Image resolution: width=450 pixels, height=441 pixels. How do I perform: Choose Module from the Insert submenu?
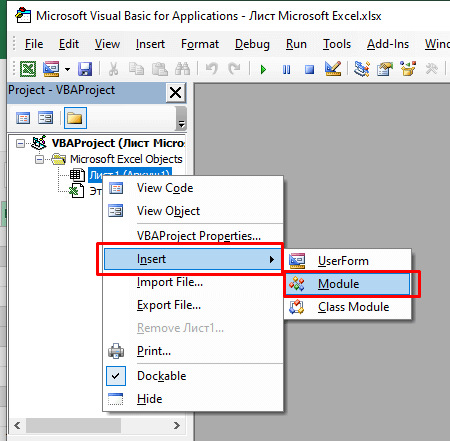tap(347, 284)
